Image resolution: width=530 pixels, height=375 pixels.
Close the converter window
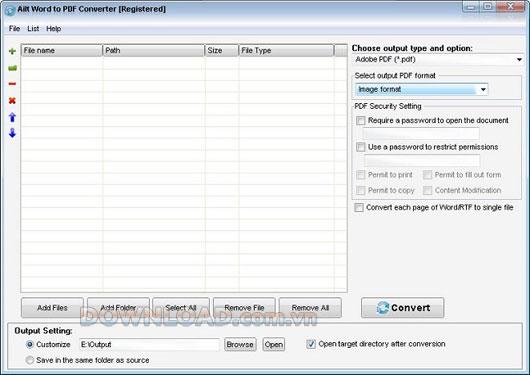[x=510, y=7]
